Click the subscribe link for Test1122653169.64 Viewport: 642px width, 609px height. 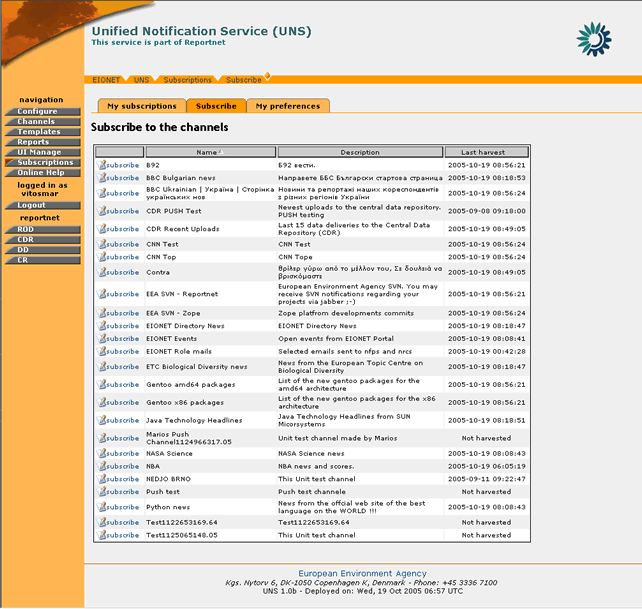pyautogui.click(x=122, y=522)
